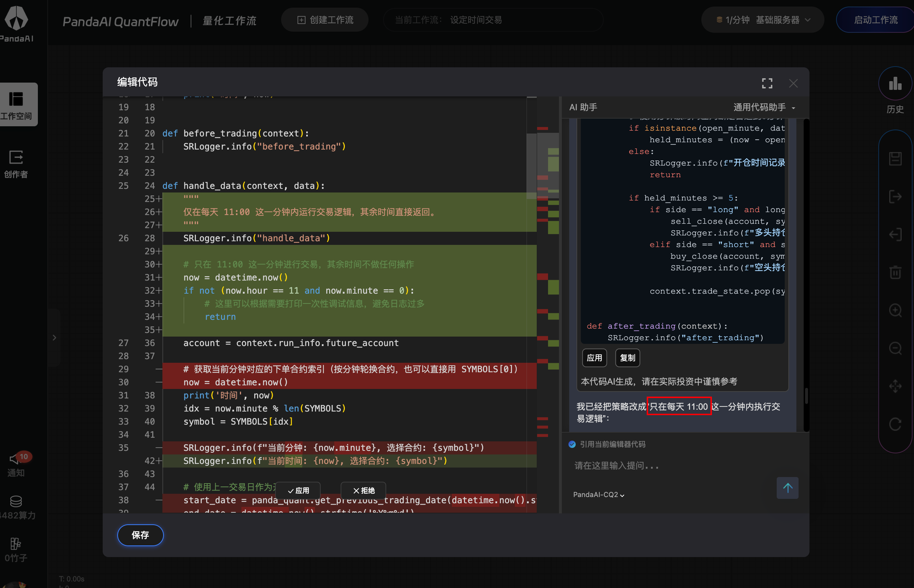The height and width of the screenshot is (588, 914).
Task: Click the 启动工作流 button
Action: (875, 20)
